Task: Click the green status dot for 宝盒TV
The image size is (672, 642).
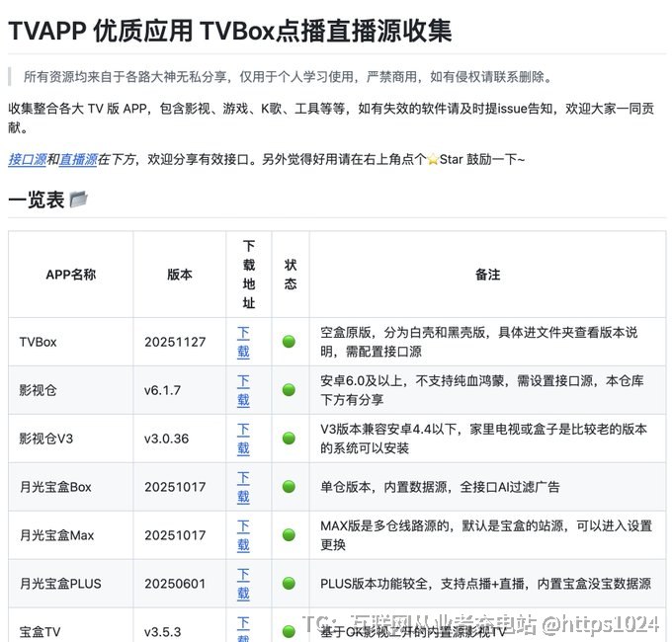Action: pos(289,632)
